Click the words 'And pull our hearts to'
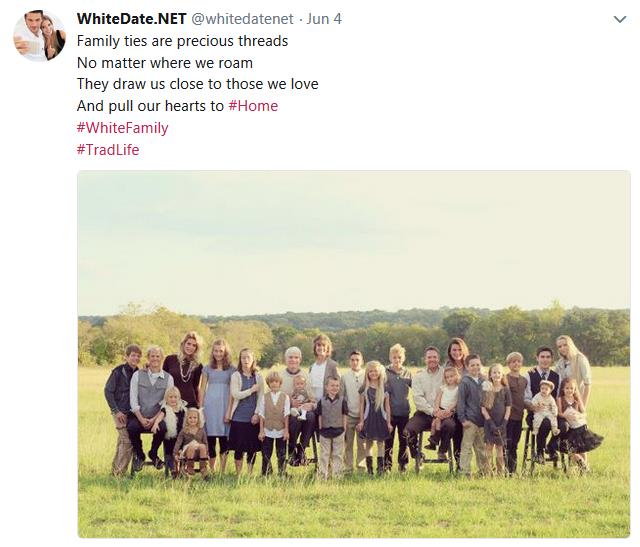The image size is (640, 547). click(x=150, y=106)
